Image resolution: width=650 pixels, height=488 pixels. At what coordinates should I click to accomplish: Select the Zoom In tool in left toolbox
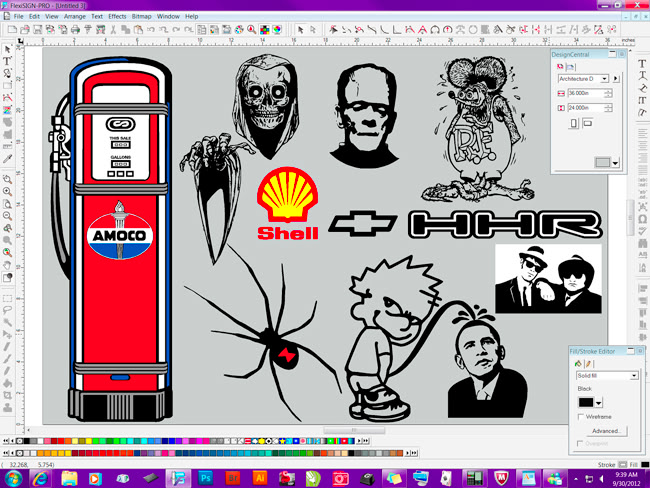coord(7,192)
